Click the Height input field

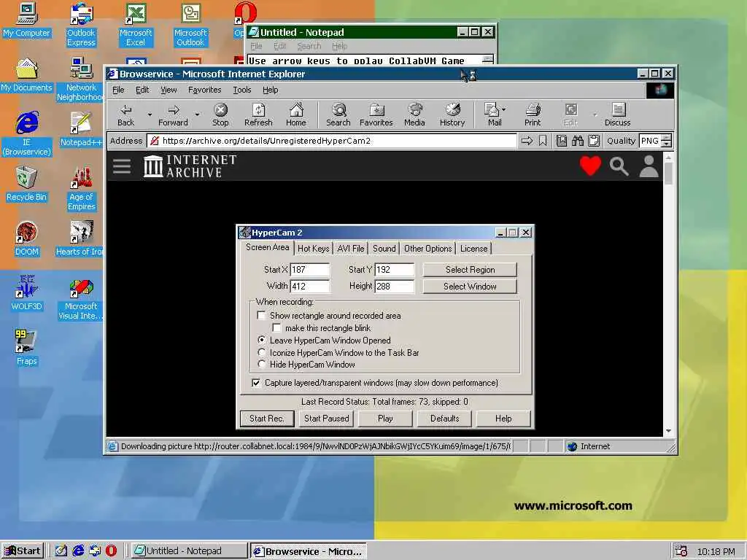coord(395,286)
